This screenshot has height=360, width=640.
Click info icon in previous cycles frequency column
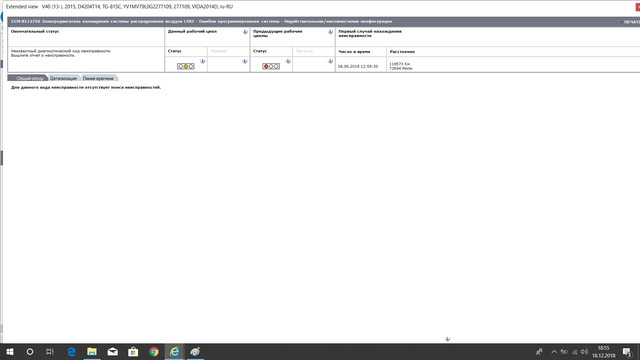point(330,61)
